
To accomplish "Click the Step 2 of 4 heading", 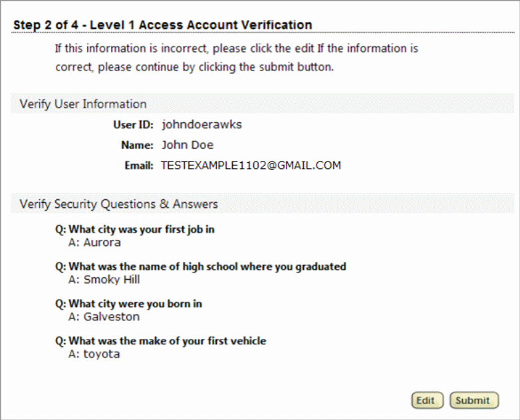I will (x=163, y=25).
